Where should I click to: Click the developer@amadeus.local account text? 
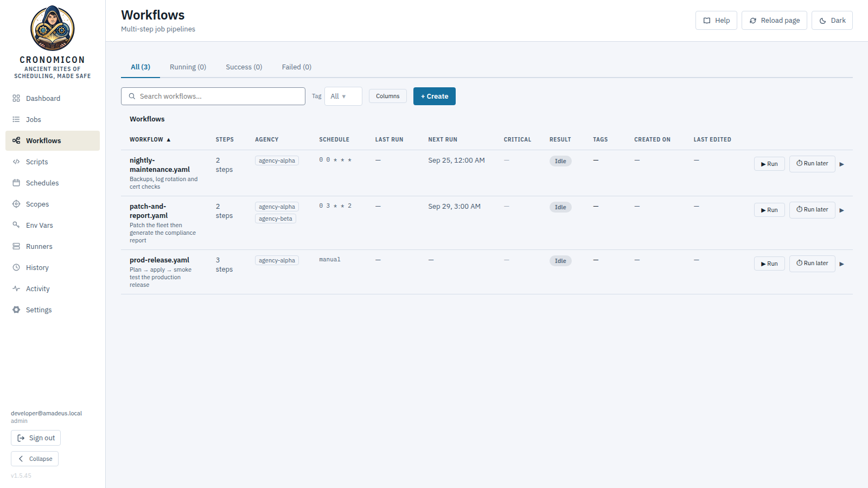46,413
